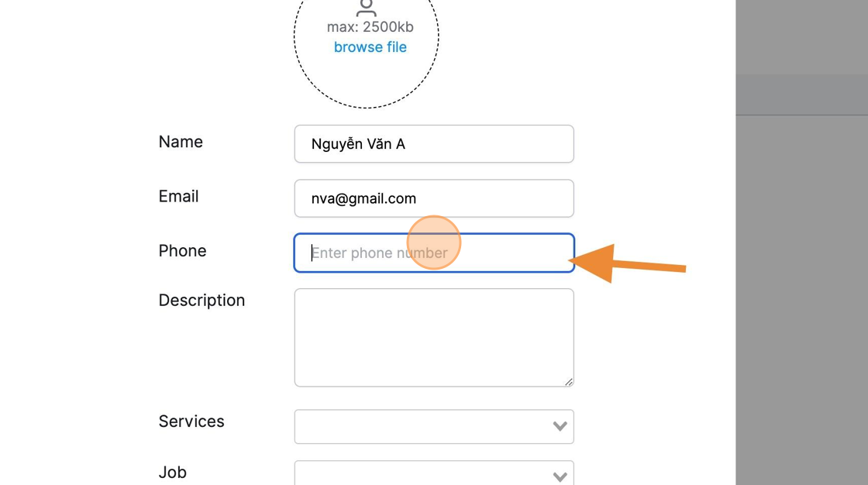
Task: Click the Job label
Action: point(172,473)
